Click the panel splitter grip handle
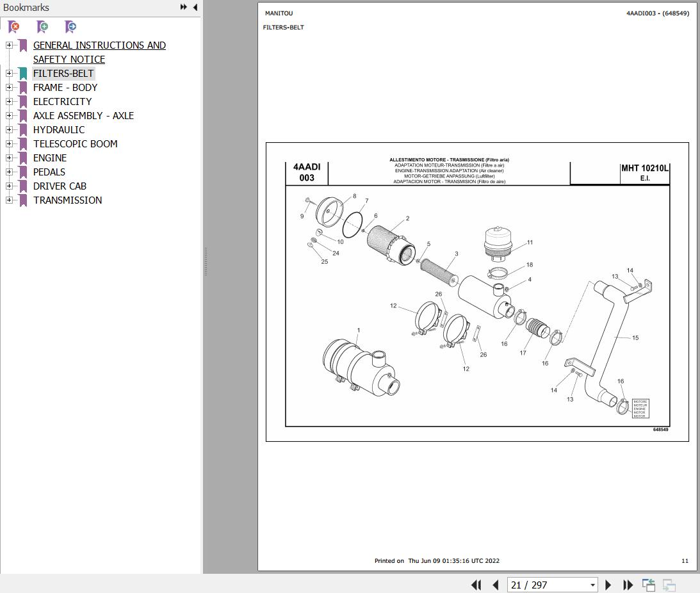The width and height of the screenshot is (700, 593). [206, 262]
